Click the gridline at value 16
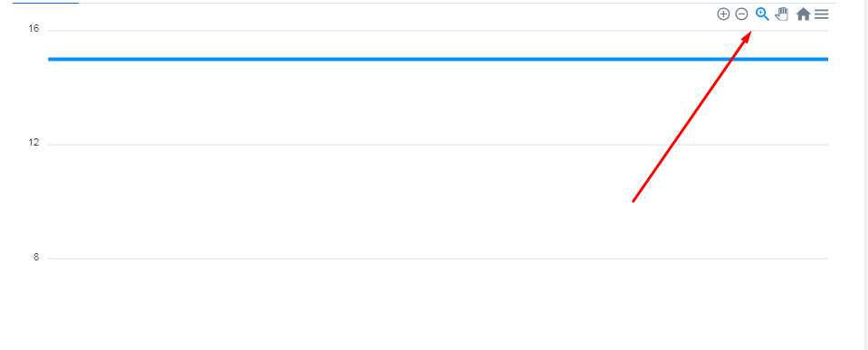This screenshot has height=350, width=868. (387, 31)
